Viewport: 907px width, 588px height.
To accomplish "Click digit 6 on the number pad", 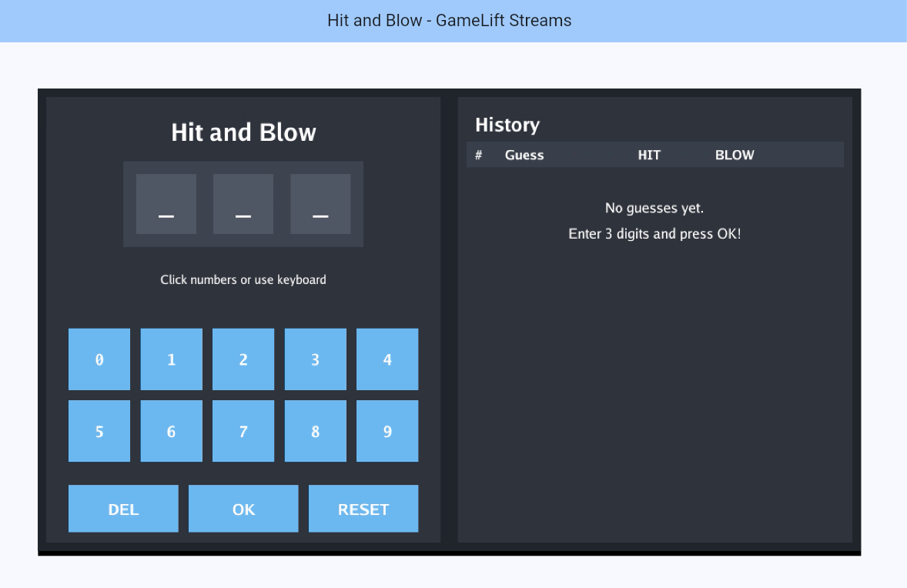I will [171, 431].
